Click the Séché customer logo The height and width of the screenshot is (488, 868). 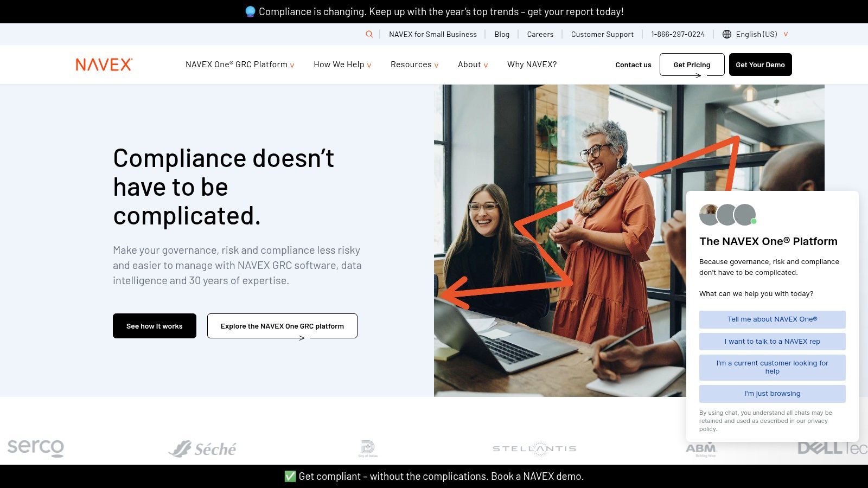click(x=202, y=449)
